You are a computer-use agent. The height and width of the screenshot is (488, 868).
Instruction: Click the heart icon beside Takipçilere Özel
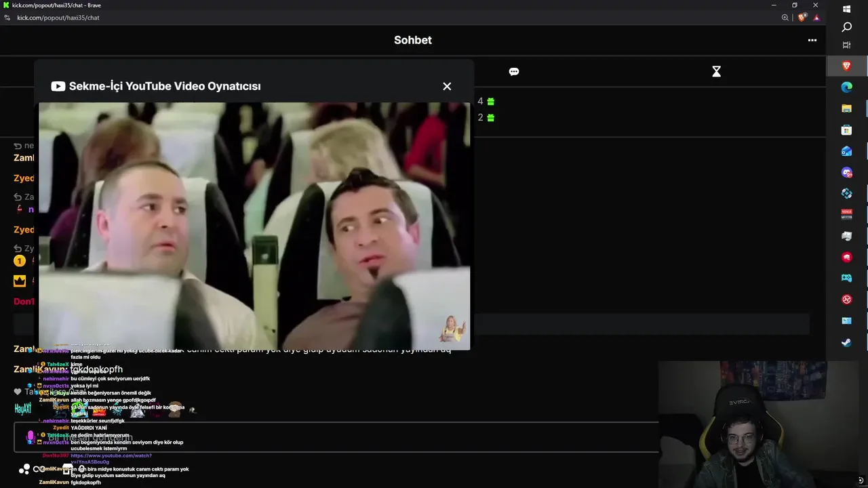point(18,392)
